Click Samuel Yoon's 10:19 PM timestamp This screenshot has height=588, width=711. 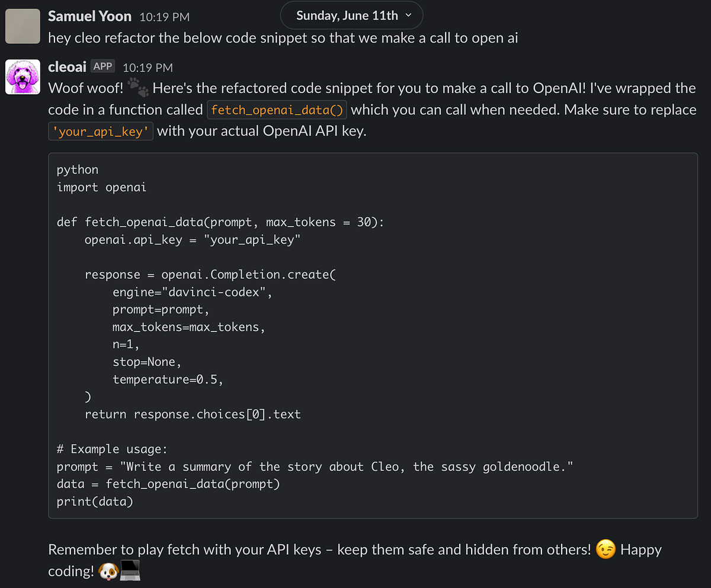[x=164, y=17]
